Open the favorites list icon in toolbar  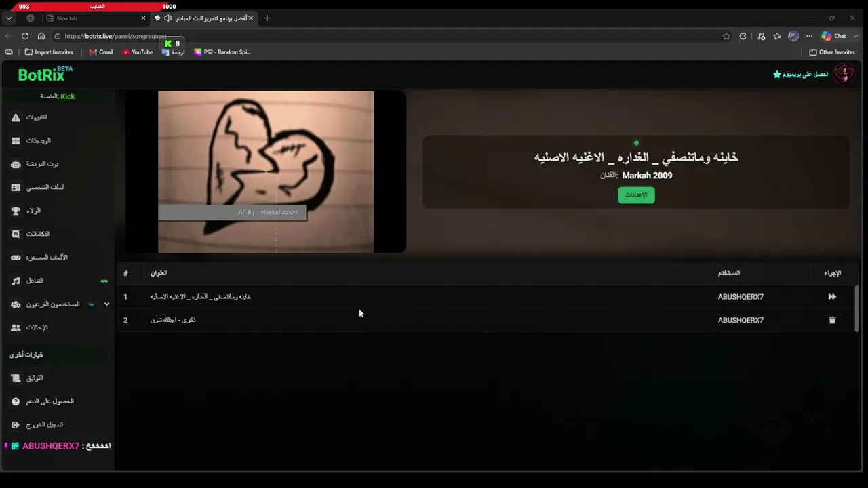777,36
